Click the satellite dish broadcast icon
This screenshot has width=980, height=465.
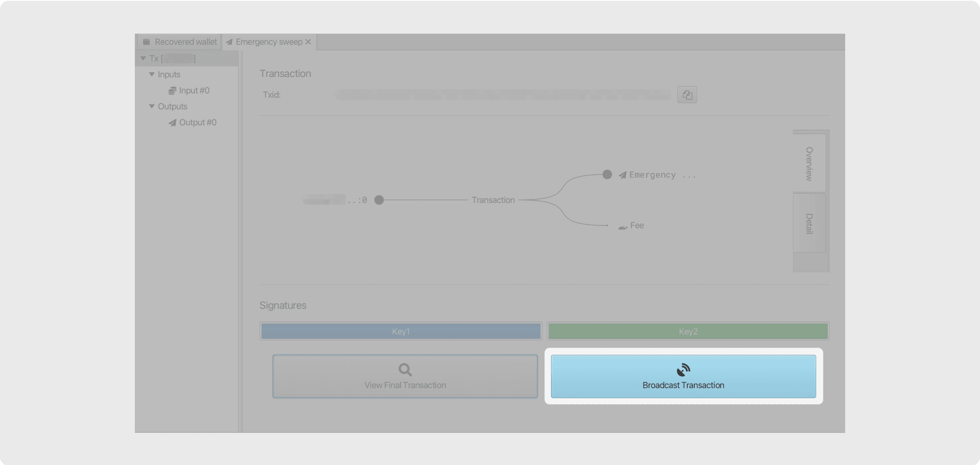point(683,370)
